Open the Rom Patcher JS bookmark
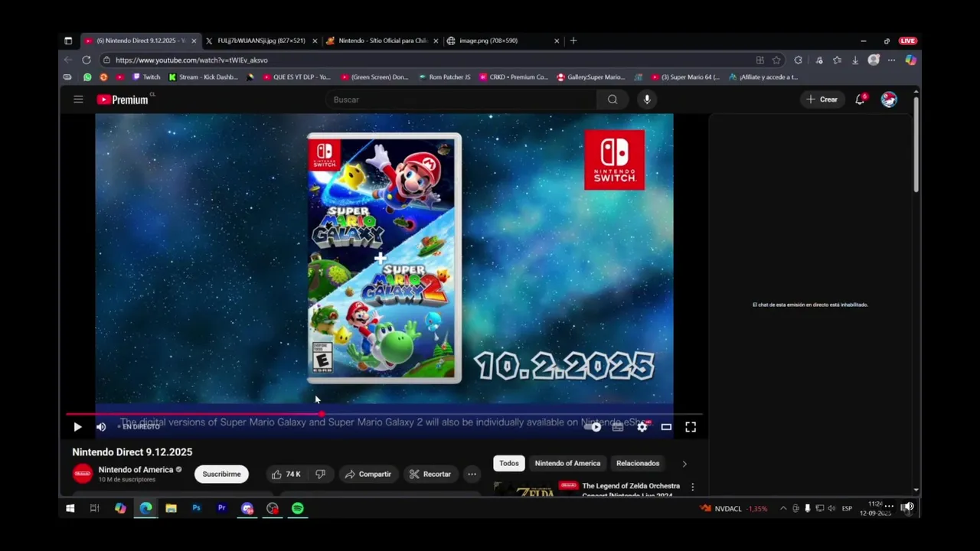 tap(444, 77)
